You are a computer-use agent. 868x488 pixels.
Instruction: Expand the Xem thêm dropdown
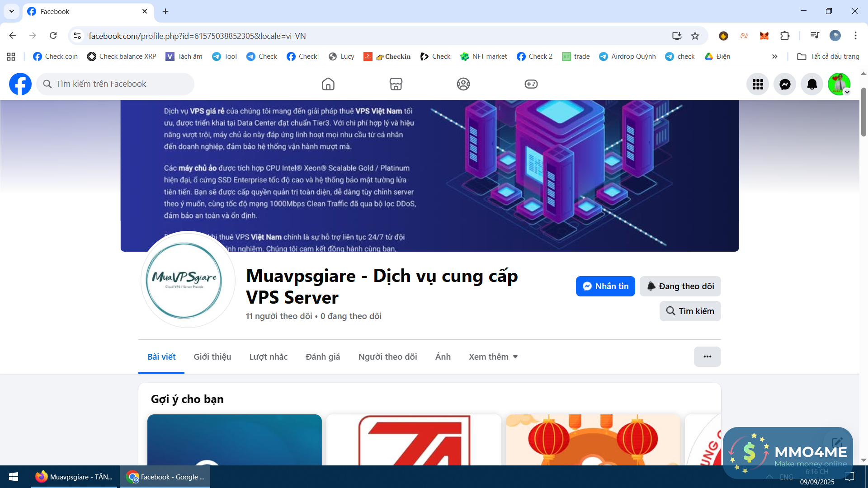coord(493,357)
